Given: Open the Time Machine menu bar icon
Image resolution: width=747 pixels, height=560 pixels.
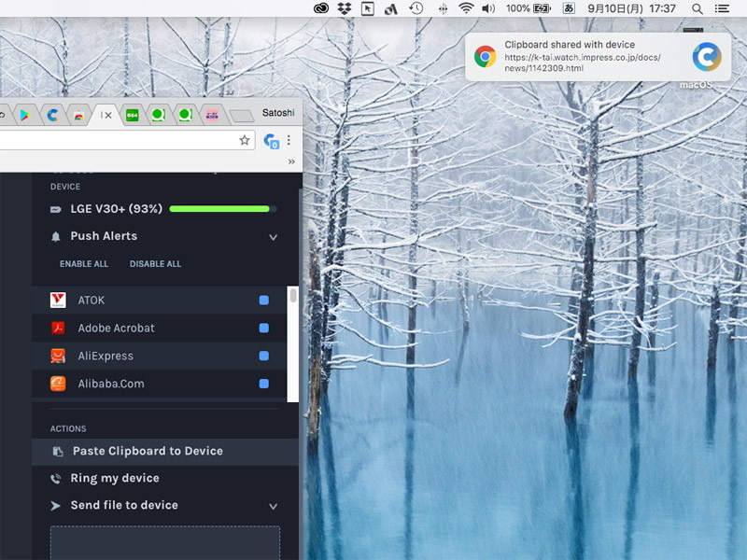Looking at the screenshot, I should (x=416, y=8).
